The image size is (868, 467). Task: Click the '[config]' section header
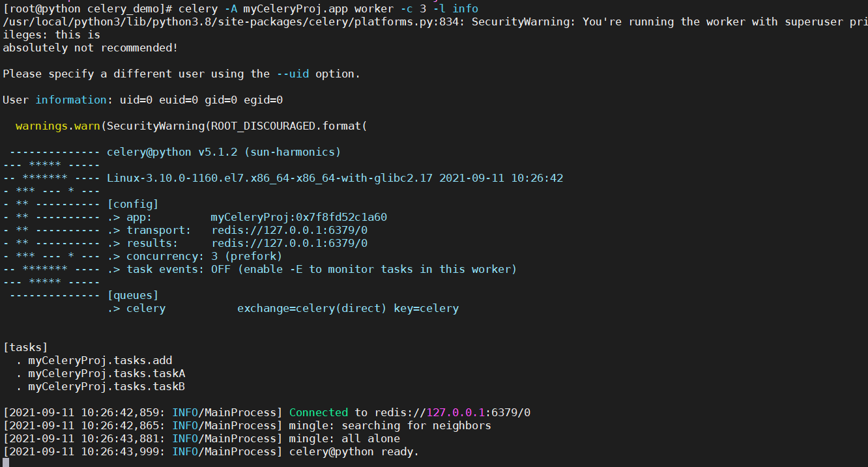click(133, 205)
